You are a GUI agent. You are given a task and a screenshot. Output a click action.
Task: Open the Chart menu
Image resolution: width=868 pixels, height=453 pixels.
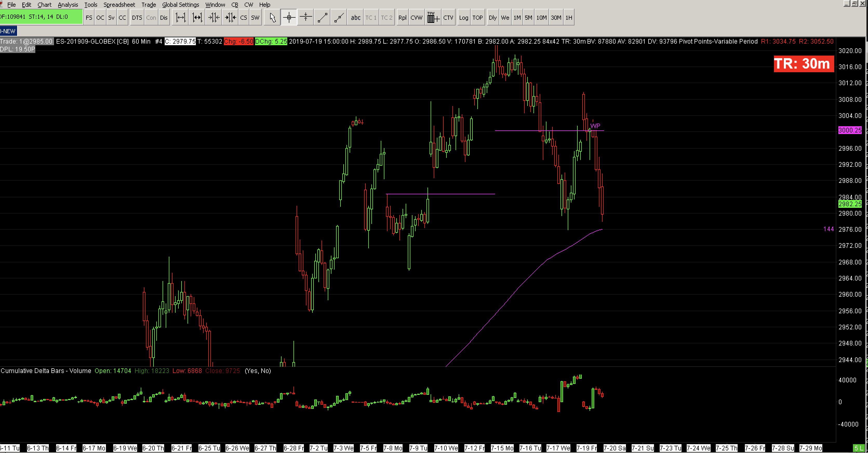[44, 5]
